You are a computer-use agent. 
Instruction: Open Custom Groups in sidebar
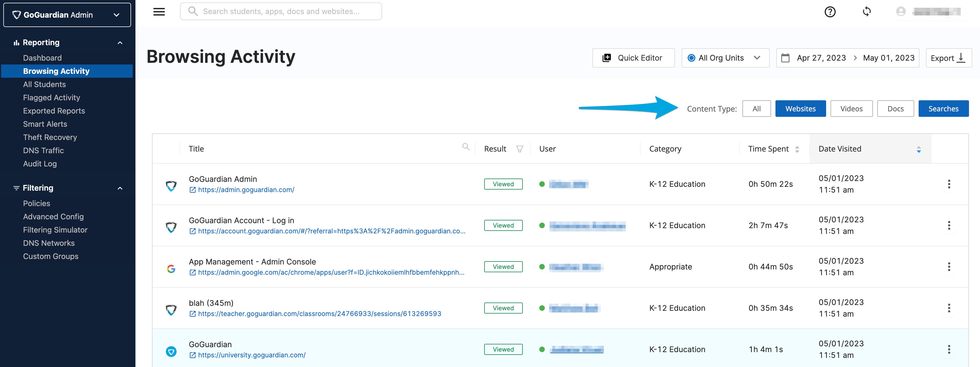point(51,256)
